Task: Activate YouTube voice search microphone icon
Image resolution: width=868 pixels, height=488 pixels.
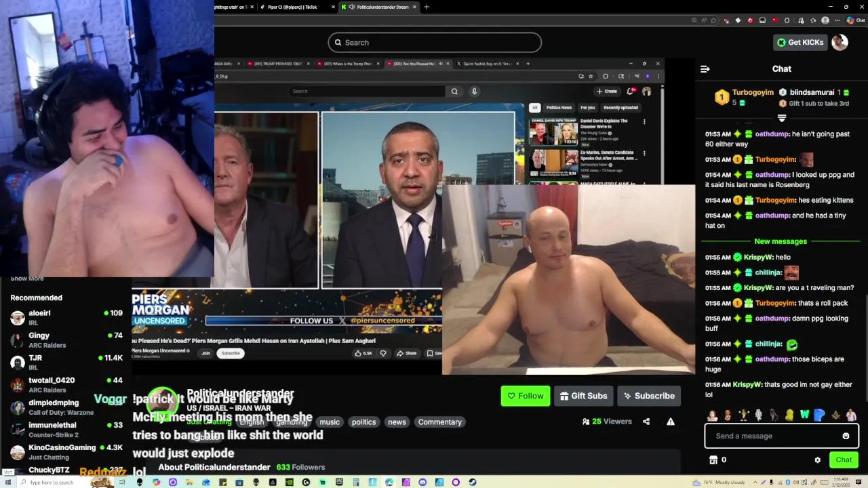Action: (474, 91)
